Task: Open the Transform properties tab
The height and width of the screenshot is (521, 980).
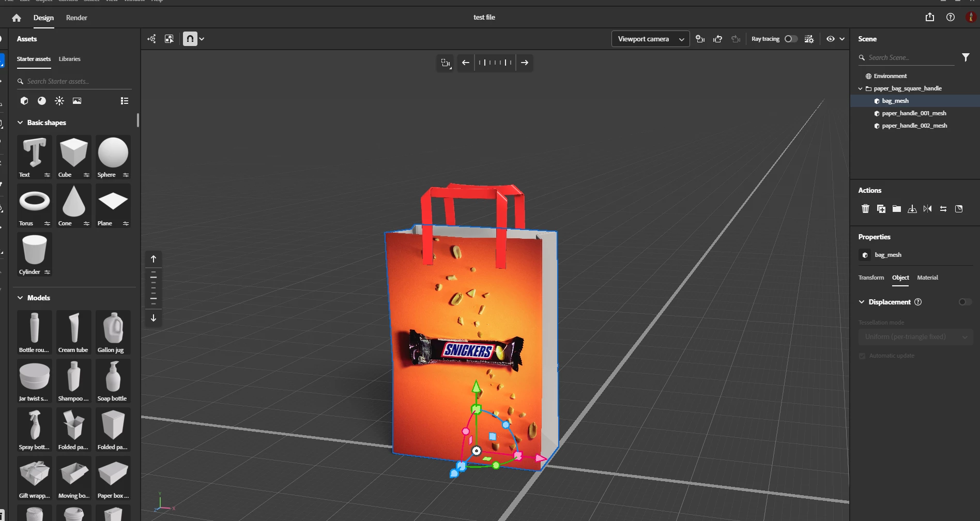Action: [871, 278]
